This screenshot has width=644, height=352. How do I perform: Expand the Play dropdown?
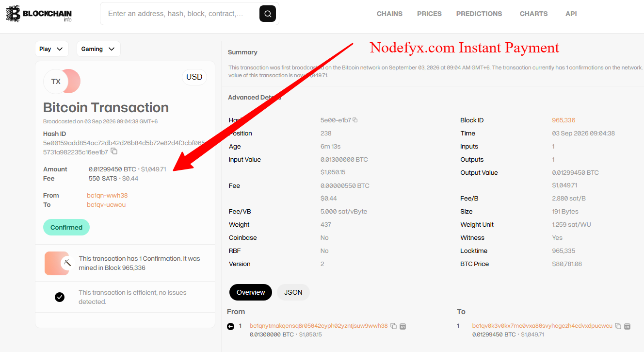(x=51, y=49)
